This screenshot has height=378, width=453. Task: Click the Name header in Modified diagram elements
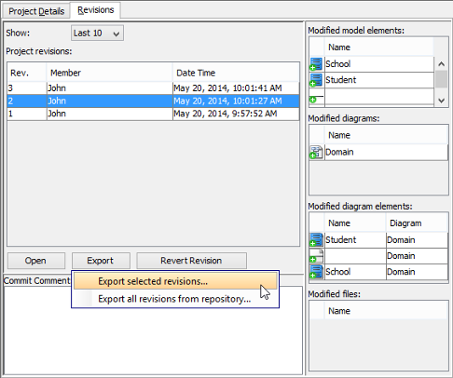click(x=355, y=223)
